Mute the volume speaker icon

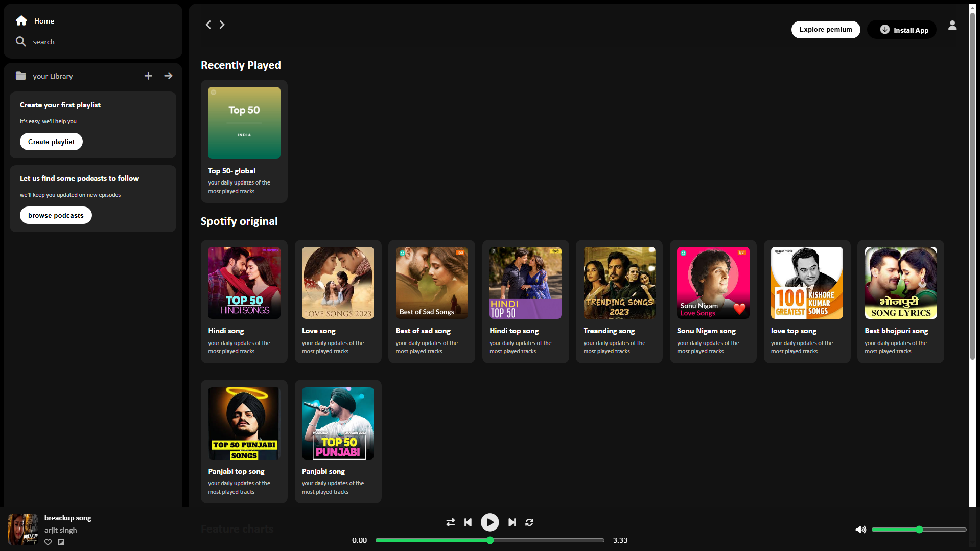(x=861, y=530)
